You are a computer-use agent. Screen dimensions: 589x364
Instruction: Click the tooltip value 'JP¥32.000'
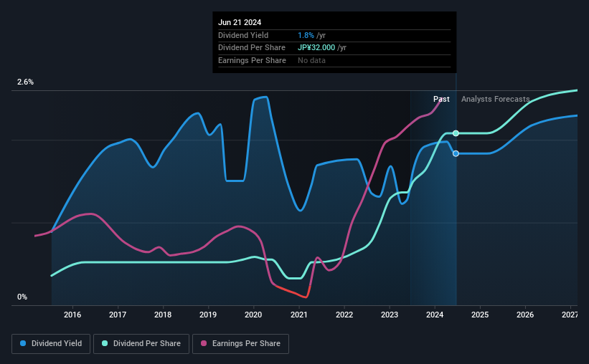tap(316, 48)
